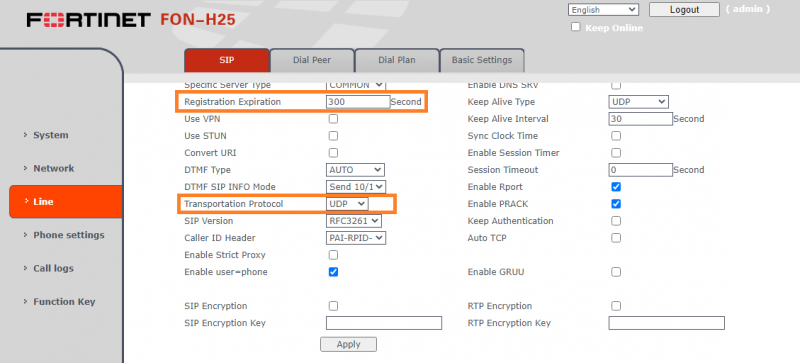The image size is (800, 363).
Task: Toggle the Use STUN checkbox
Action: pyautogui.click(x=333, y=136)
